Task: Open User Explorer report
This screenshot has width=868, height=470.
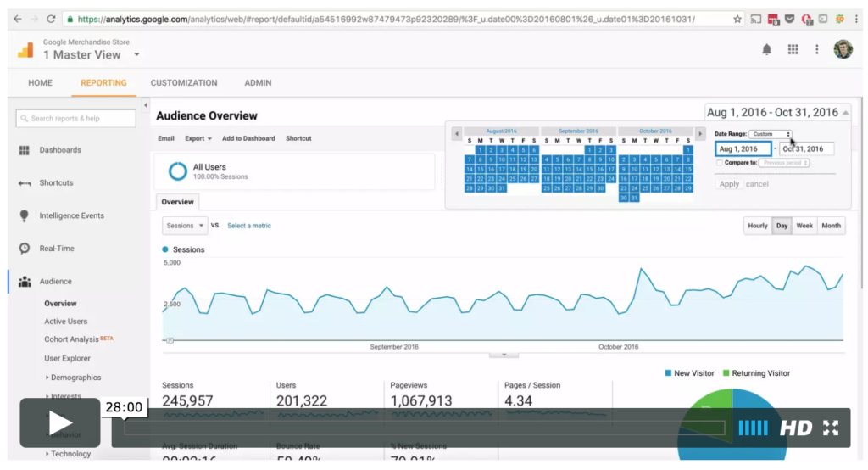Action: coord(67,359)
